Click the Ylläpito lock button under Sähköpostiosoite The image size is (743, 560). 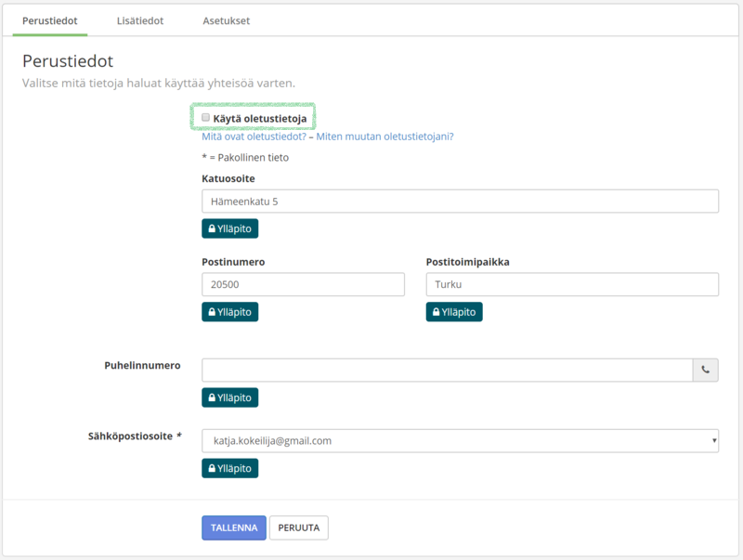click(229, 468)
